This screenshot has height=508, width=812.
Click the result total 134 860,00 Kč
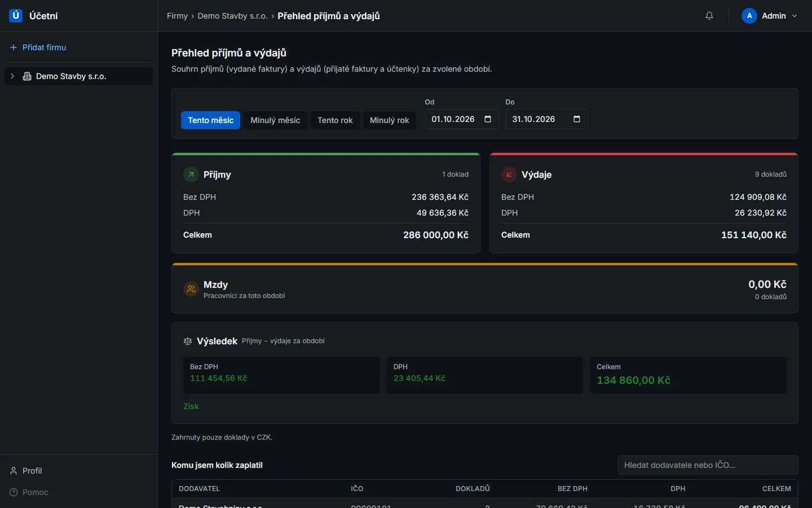click(x=633, y=380)
